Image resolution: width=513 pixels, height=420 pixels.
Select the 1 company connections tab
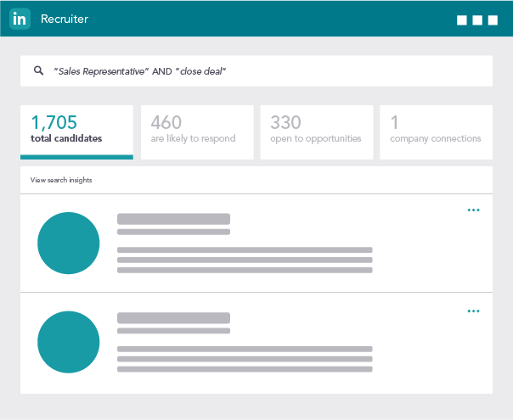coord(436,132)
